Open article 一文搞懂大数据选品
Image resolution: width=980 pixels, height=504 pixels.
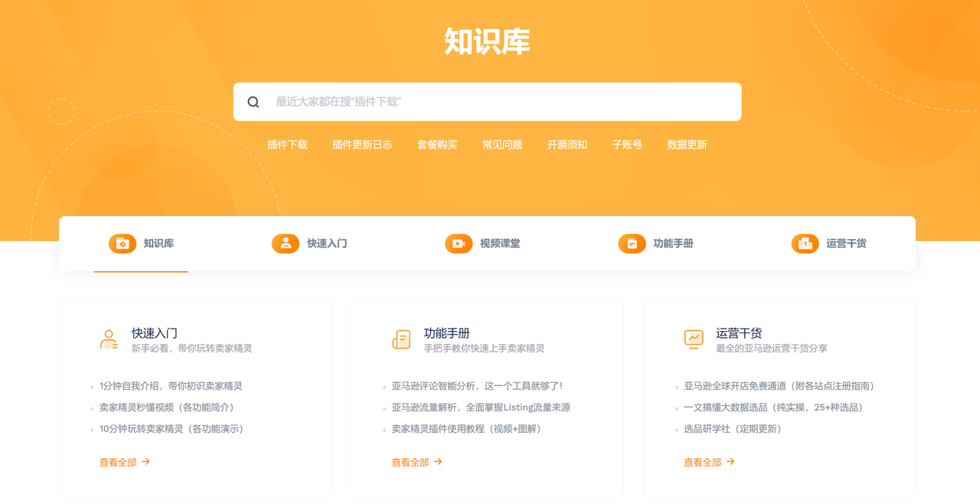click(776, 407)
